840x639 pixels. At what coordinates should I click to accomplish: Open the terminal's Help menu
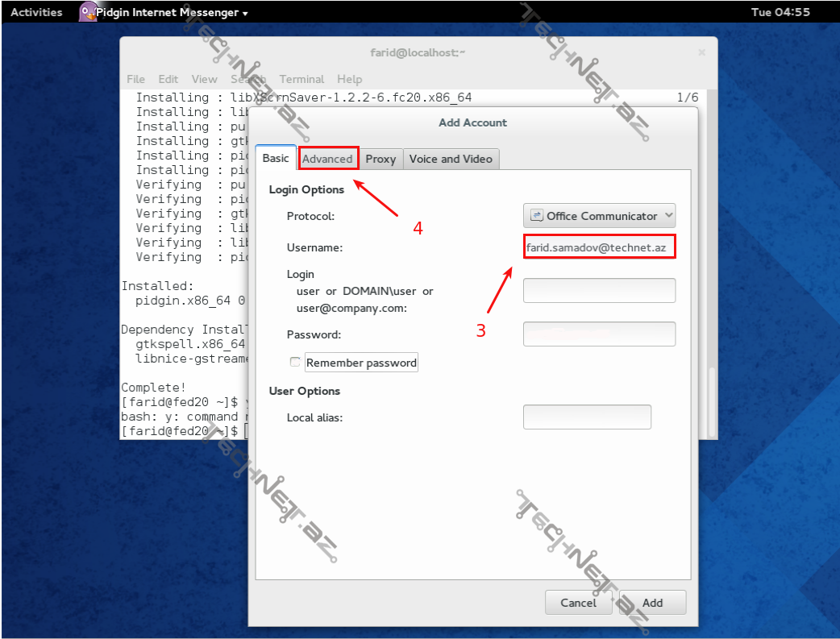tap(349, 79)
